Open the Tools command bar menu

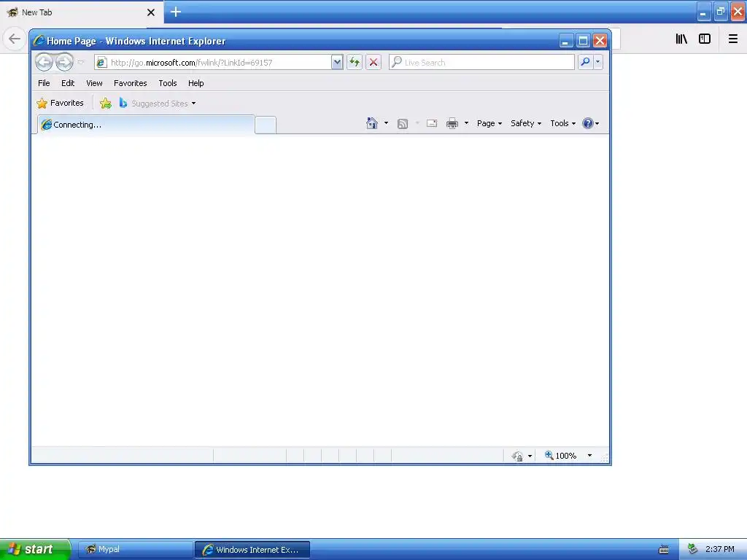562,123
